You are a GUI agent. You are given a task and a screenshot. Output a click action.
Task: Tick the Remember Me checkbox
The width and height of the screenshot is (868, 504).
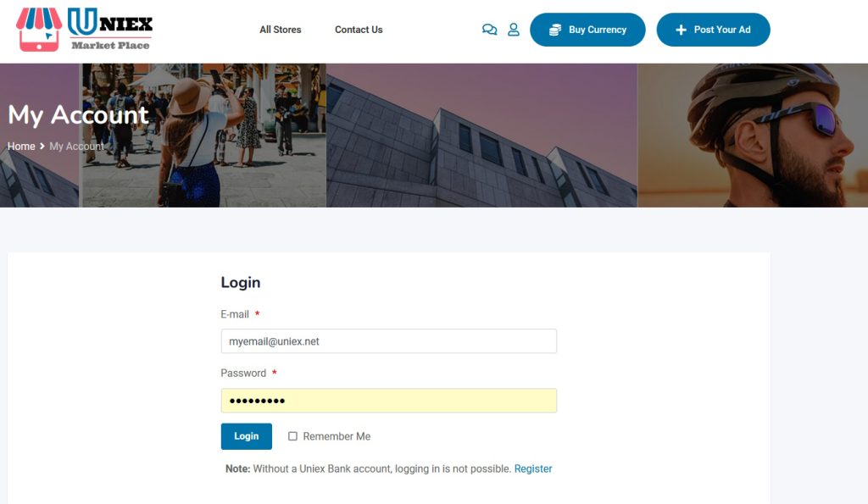pyautogui.click(x=292, y=436)
